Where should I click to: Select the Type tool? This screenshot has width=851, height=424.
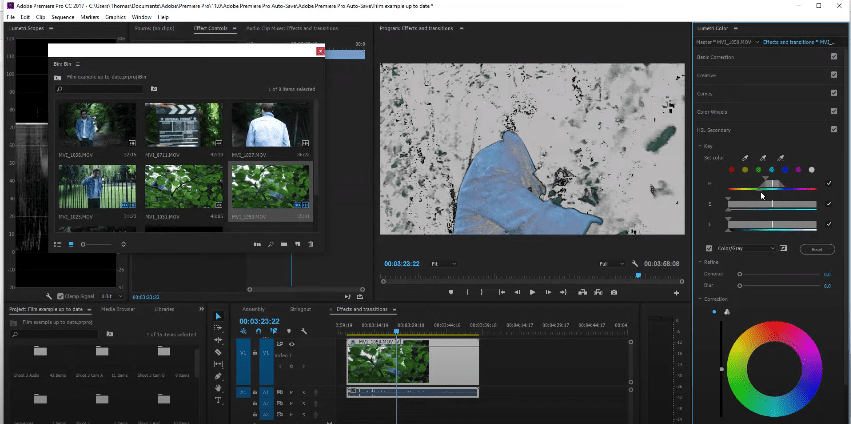[218, 400]
